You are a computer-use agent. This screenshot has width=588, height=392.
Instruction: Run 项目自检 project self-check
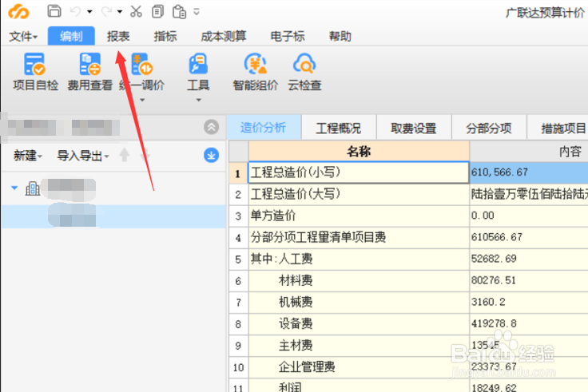35,72
